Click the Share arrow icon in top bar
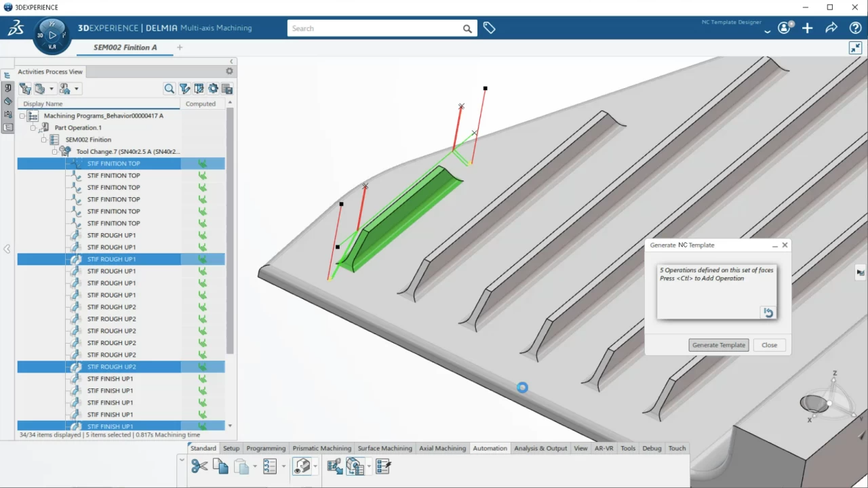This screenshot has width=868, height=488. (x=831, y=28)
